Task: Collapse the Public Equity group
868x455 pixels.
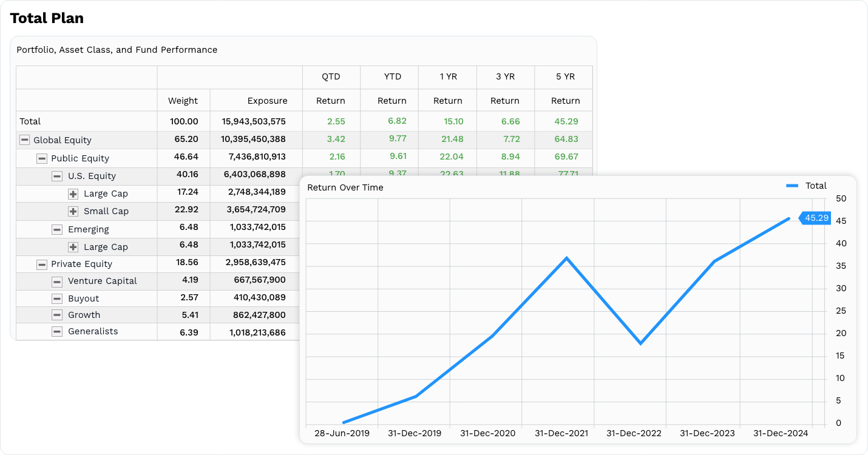Action: (x=42, y=158)
